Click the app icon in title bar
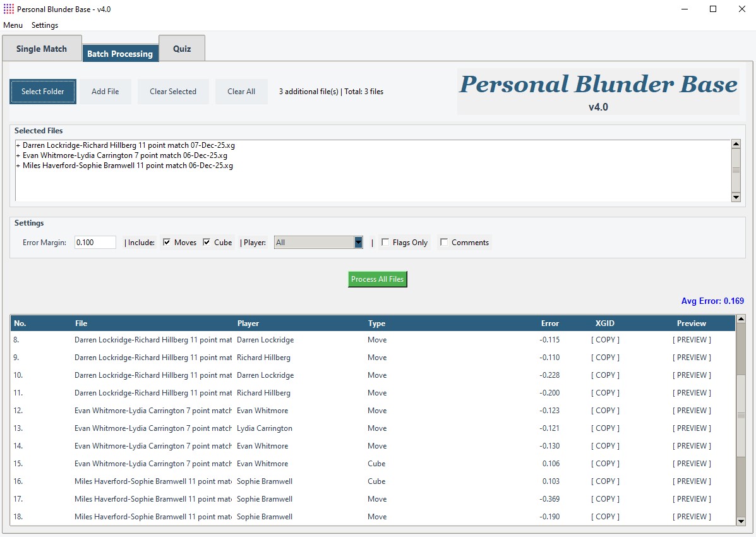 (8, 9)
